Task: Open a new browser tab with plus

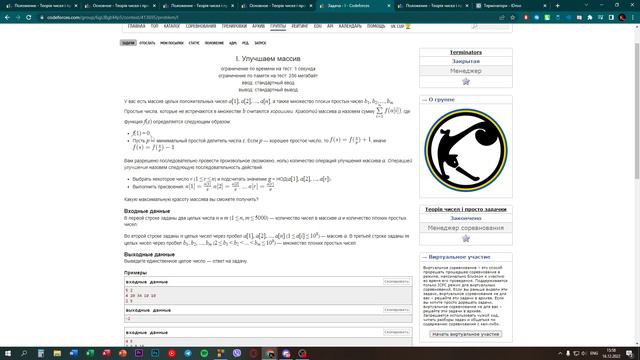Action: click(558, 6)
